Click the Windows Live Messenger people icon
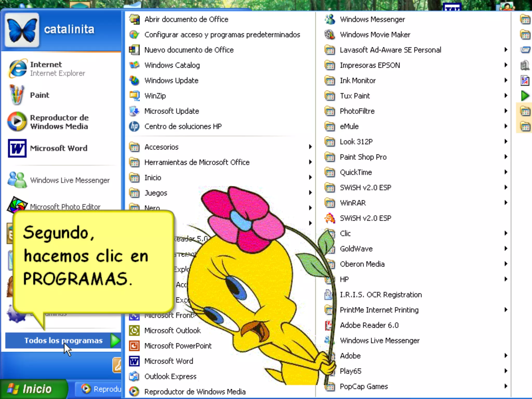The image size is (532, 399). (17, 180)
